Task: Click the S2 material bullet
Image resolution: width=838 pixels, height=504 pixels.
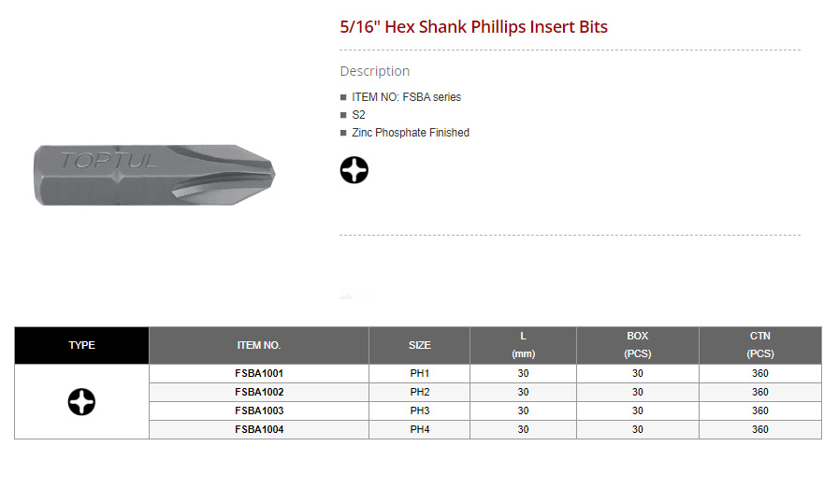Action: (x=358, y=115)
